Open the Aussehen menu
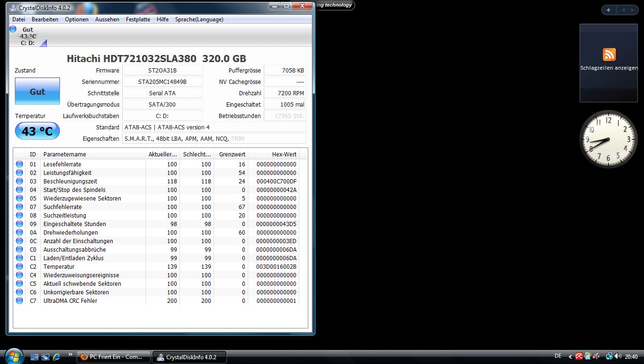Viewport: 644px width, 364px height. point(107,19)
